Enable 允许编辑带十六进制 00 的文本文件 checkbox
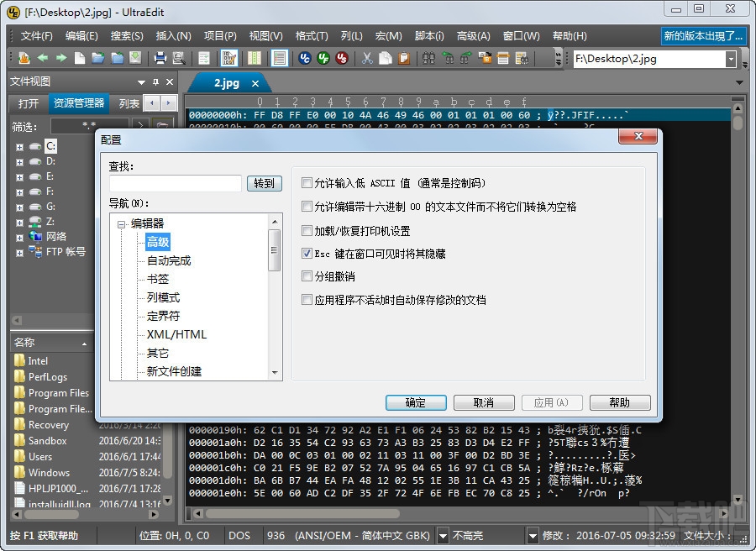Image resolution: width=756 pixels, height=551 pixels. point(307,207)
